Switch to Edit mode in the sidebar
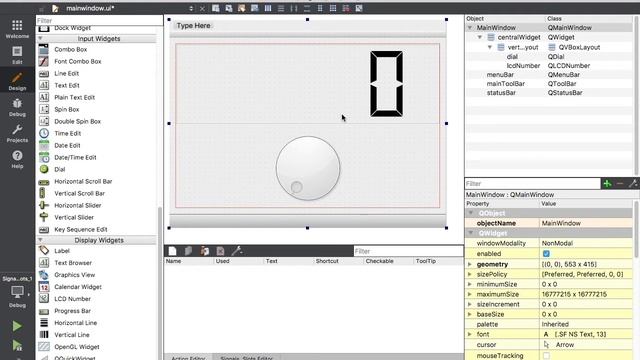 click(17, 55)
